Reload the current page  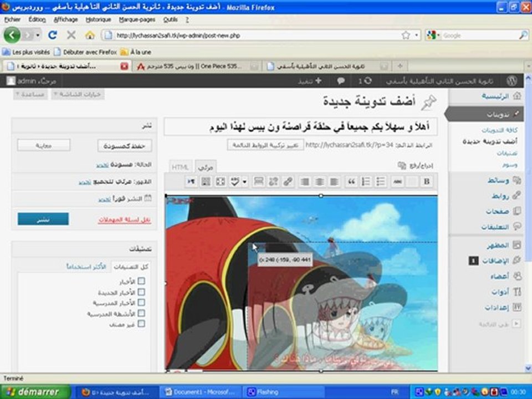point(53,35)
